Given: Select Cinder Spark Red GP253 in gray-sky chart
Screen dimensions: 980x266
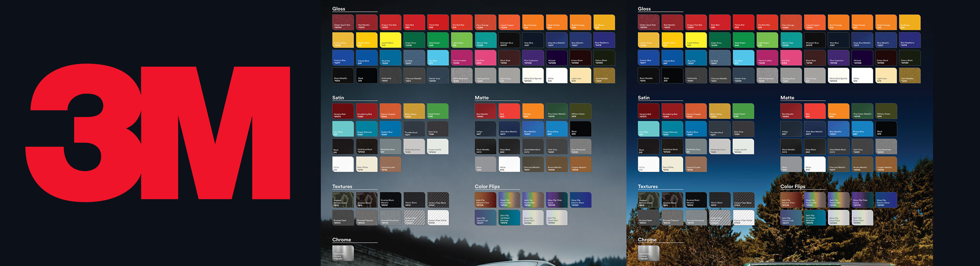Looking at the screenshot, I should tap(343, 22).
